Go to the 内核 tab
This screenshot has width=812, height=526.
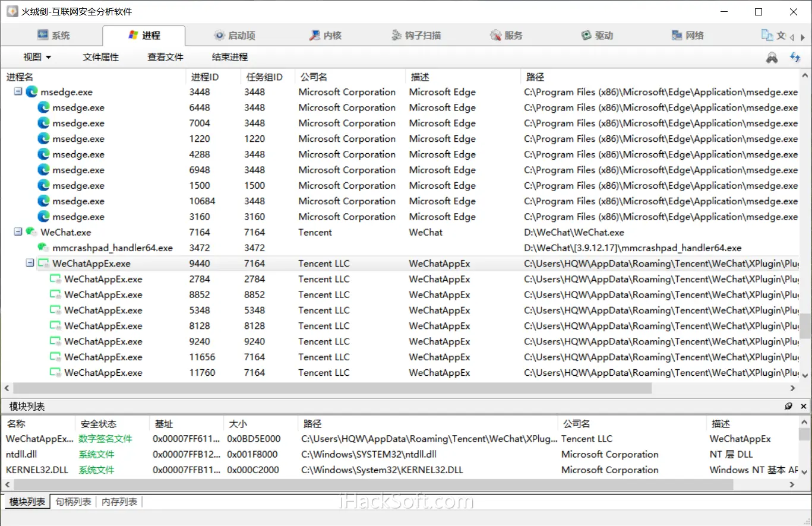326,36
